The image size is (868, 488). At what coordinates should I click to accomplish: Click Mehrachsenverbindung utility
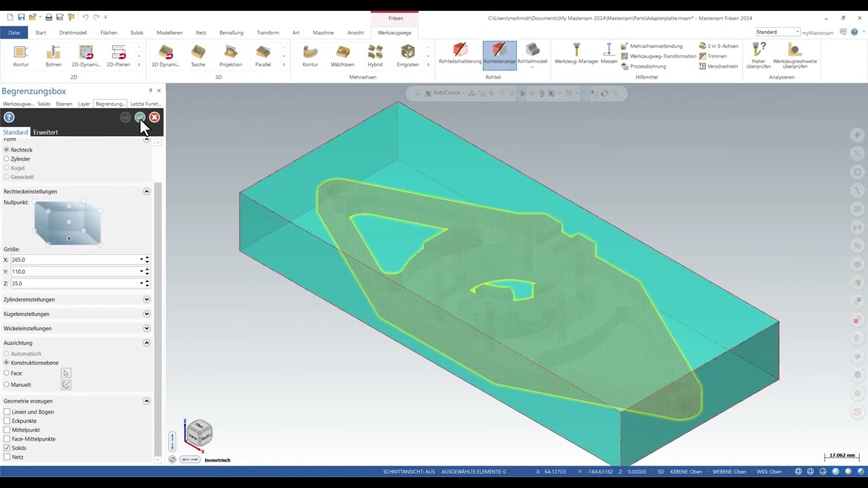tap(652, 46)
